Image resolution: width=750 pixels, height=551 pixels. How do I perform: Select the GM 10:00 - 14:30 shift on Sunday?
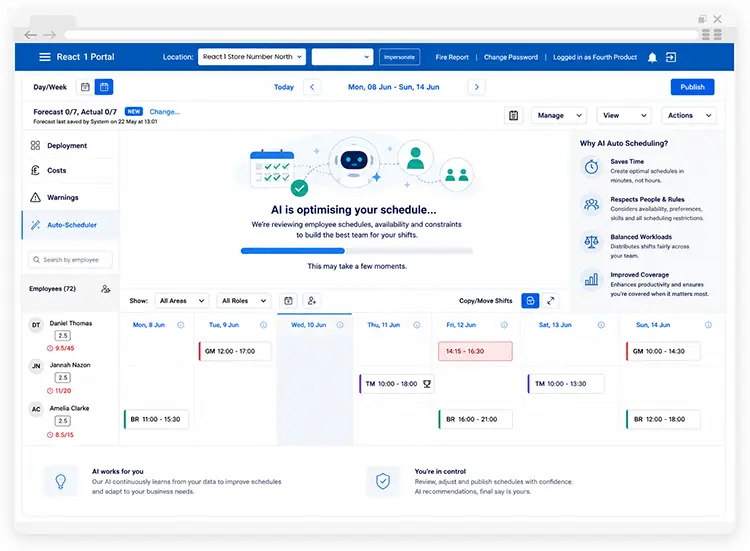(x=663, y=351)
